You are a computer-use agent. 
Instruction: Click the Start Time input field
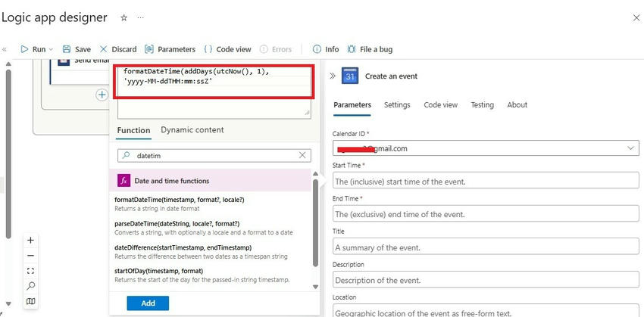(485, 182)
